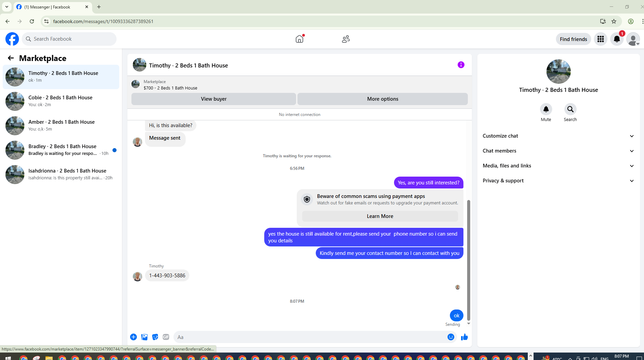This screenshot has height=360, width=644.
Task: Click the taskbar clock showing 8:07 PM
Action: (621, 356)
